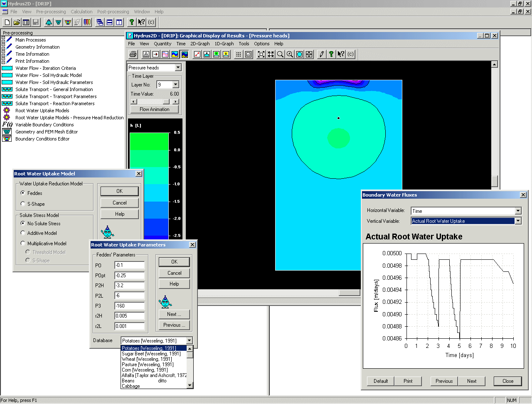Click the Tile windows vertically icon
532x404 pixels.
(x=119, y=22)
